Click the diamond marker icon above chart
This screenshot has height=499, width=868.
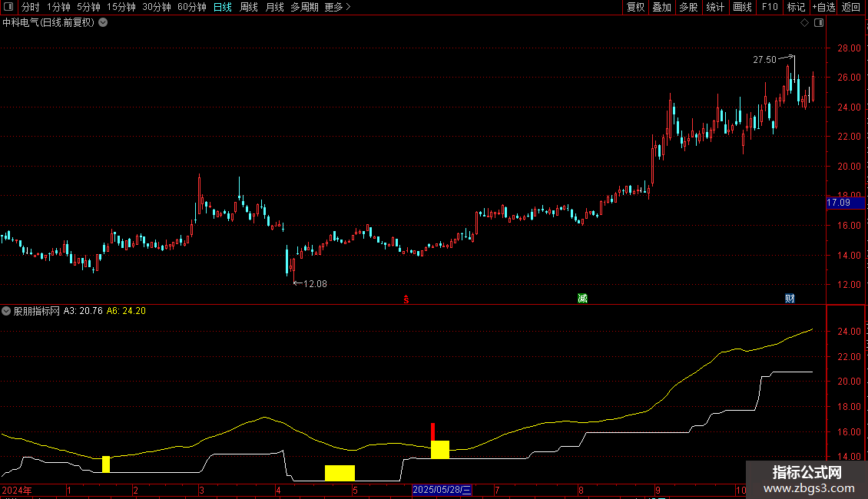coord(805,23)
